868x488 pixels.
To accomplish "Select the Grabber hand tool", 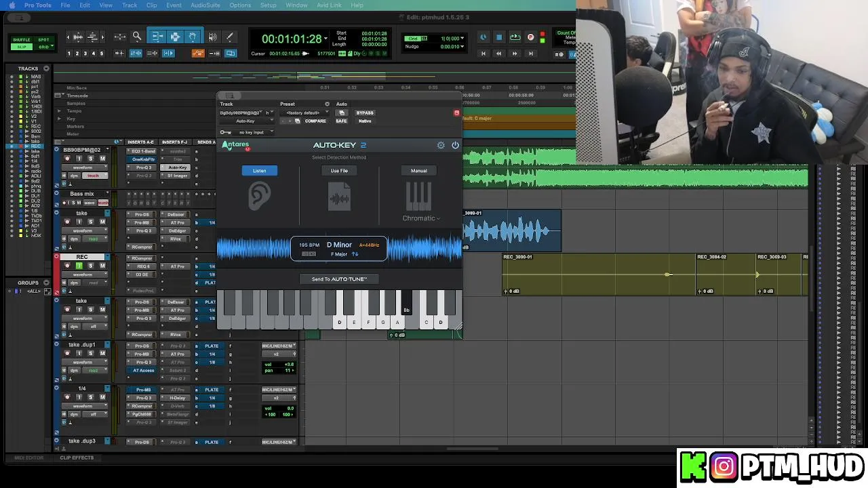I will coord(193,37).
